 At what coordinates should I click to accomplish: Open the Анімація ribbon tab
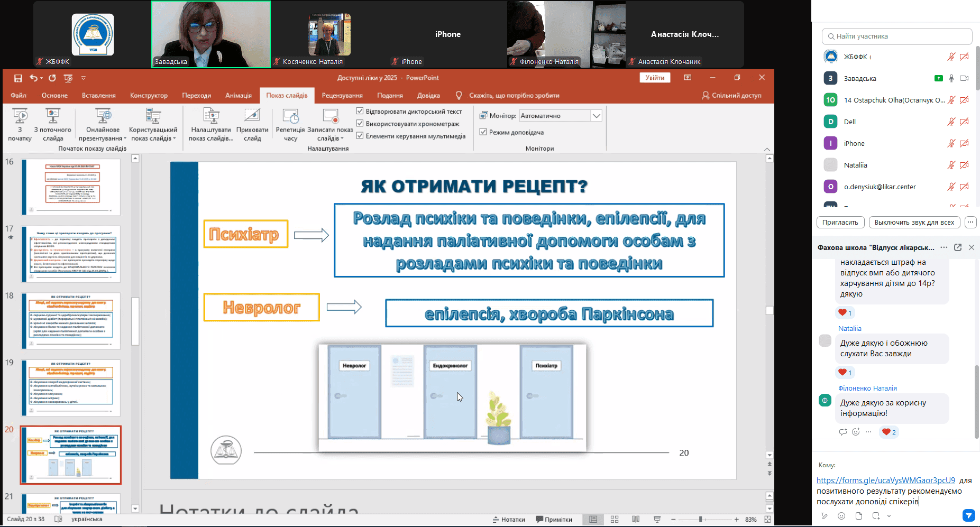[x=239, y=96]
